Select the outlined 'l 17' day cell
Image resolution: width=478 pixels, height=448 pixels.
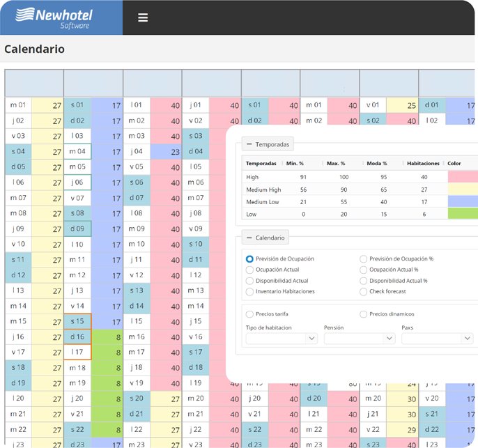tap(77, 353)
